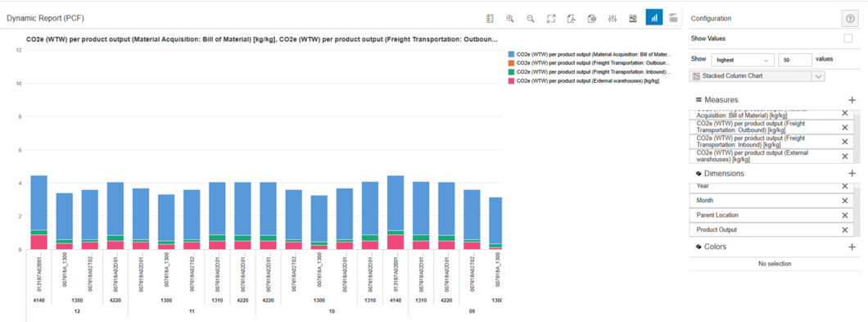Image resolution: width=868 pixels, height=322 pixels.
Task: Click the orange Freight Outbound legend swatch
Action: tap(511, 63)
